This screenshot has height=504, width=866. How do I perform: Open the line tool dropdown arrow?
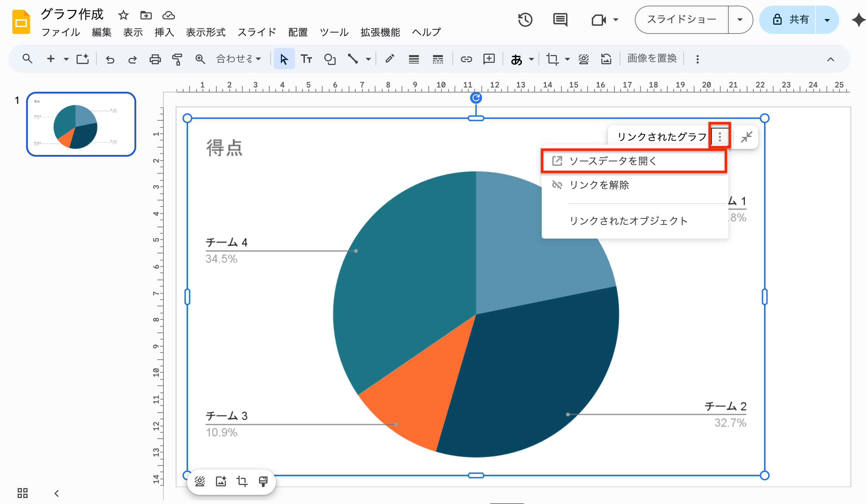coord(368,59)
